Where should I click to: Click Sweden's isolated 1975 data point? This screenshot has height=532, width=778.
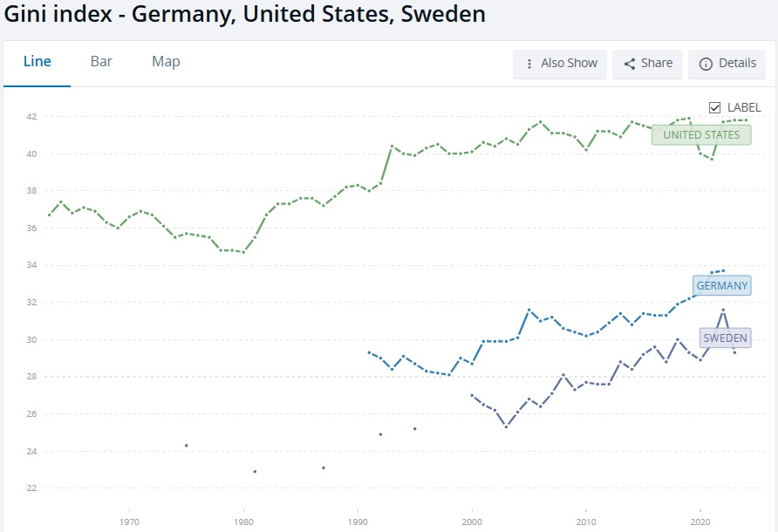(x=186, y=446)
